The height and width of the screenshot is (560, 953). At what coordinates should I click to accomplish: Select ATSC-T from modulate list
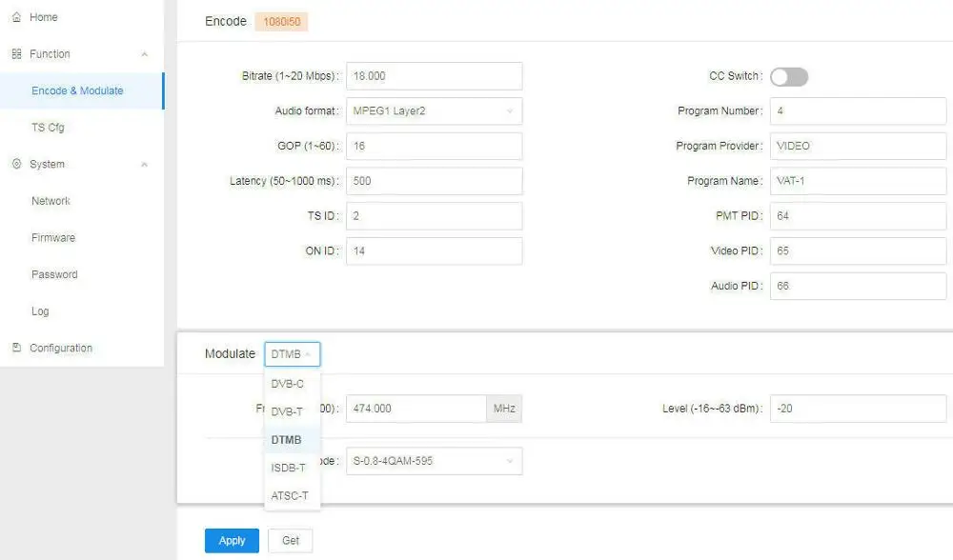[293, 495]
